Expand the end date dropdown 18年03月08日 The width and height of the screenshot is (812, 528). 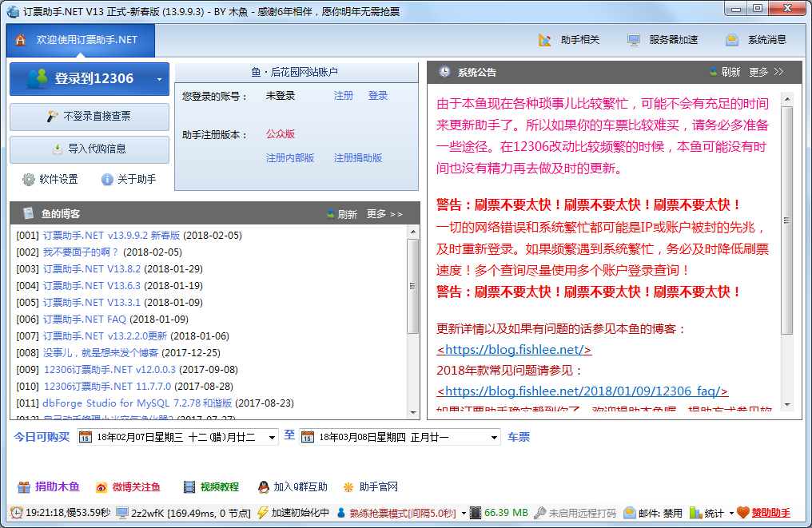[x=494, y=438]
